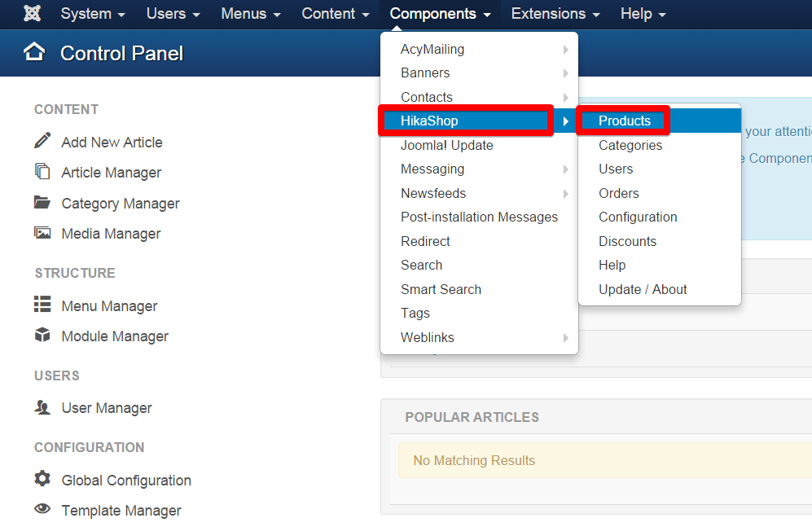Image resolution: width=812 pixels, height=527 pixels.
Task: Open HikaShop Users submenu item
Action: 660,169
